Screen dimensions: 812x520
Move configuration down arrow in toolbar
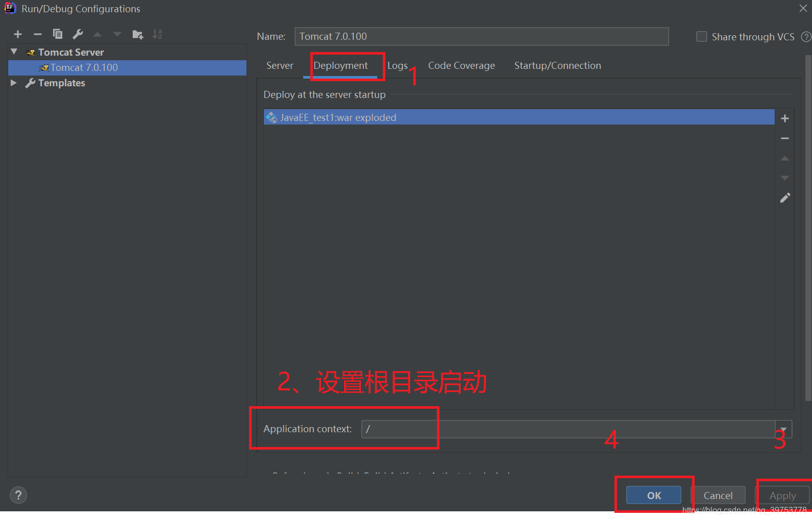point(117,34)
